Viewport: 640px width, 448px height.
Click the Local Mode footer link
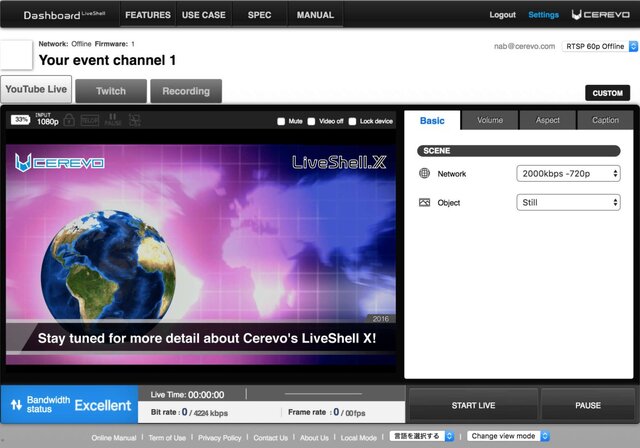(359, 438)
